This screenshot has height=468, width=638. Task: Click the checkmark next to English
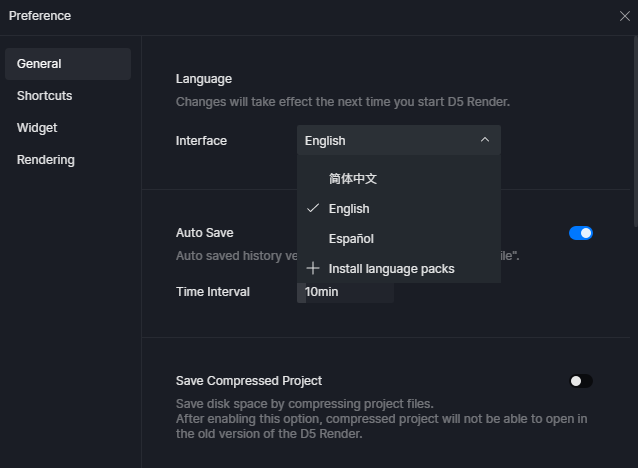(313, 208)
